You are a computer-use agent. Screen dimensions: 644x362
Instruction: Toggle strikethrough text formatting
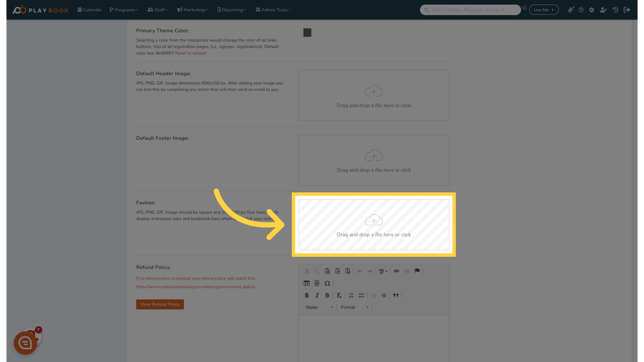[x=327, y=295]
